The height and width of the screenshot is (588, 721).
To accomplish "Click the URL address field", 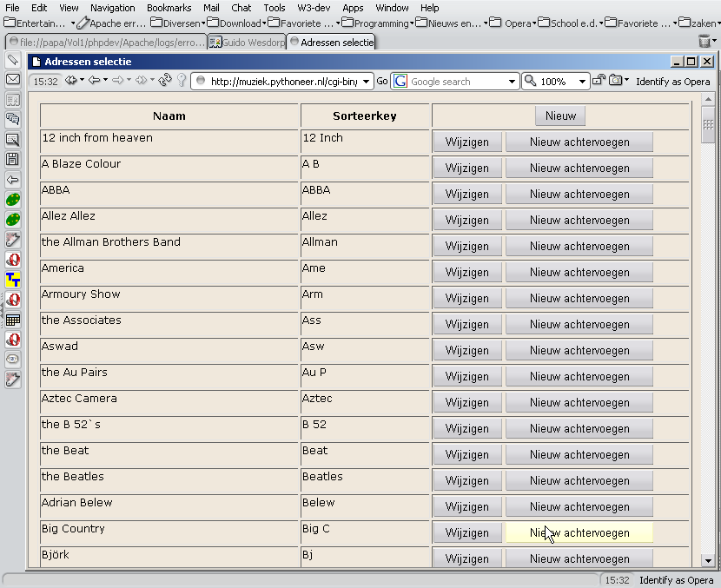I will coord(284,82).
